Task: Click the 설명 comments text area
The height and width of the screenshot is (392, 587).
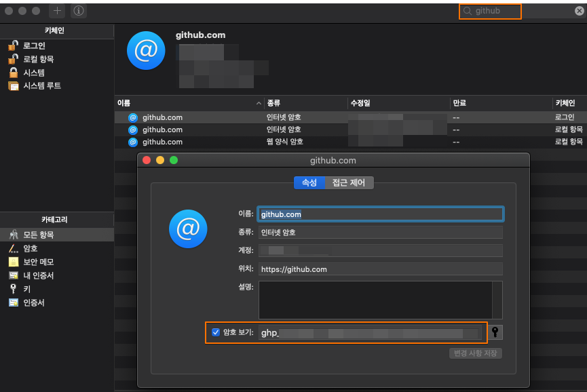Action: click(375, 300)
